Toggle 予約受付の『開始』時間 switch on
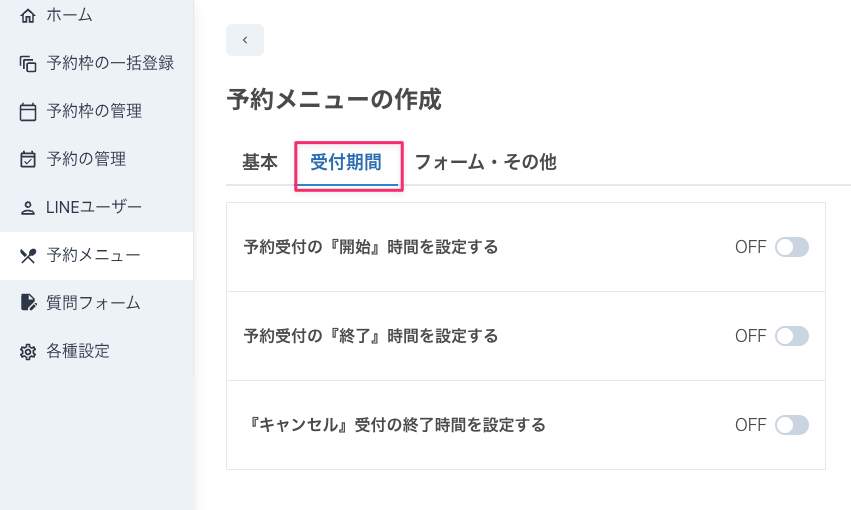The height and width of the screenshot is (510, 851). click(x=792, y=247)
